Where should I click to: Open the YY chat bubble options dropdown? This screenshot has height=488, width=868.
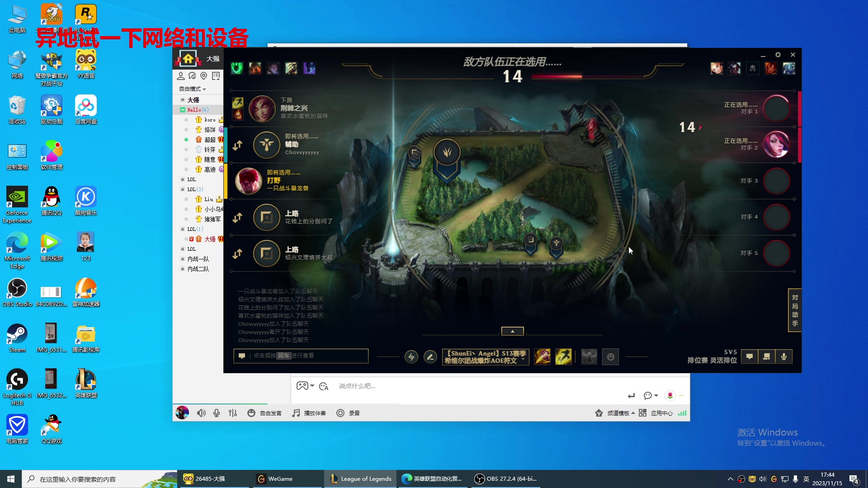(x=651, y=396)
